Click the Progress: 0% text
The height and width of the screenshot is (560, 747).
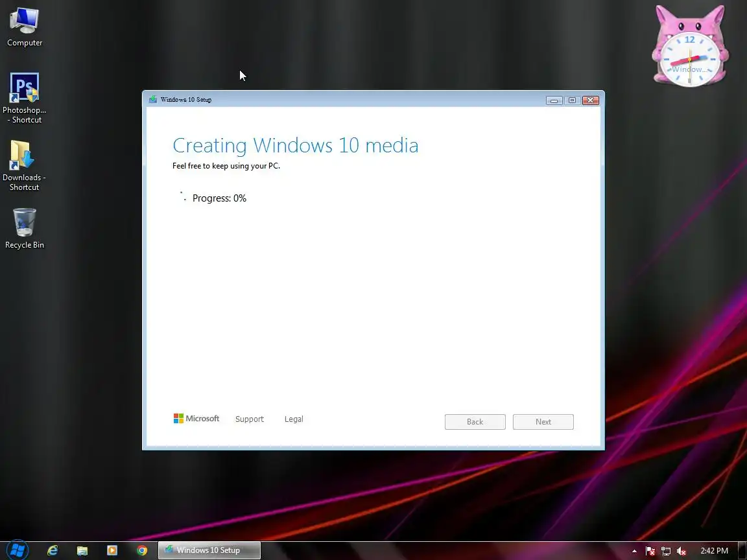pyautogui.click(x=219, y=198)
